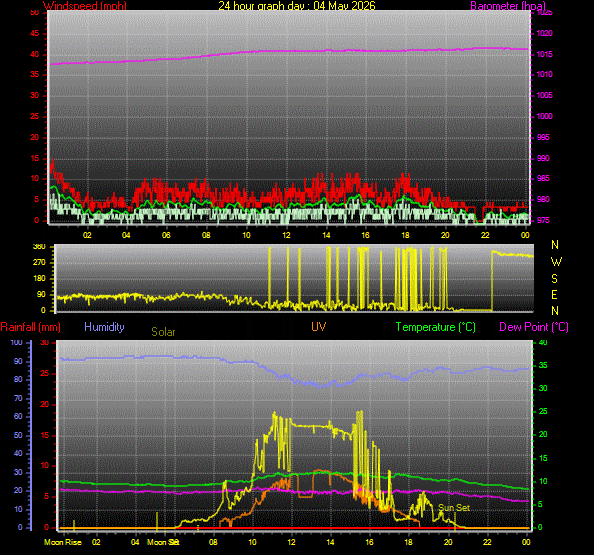Click the S wind direction label

pos(554,279)
